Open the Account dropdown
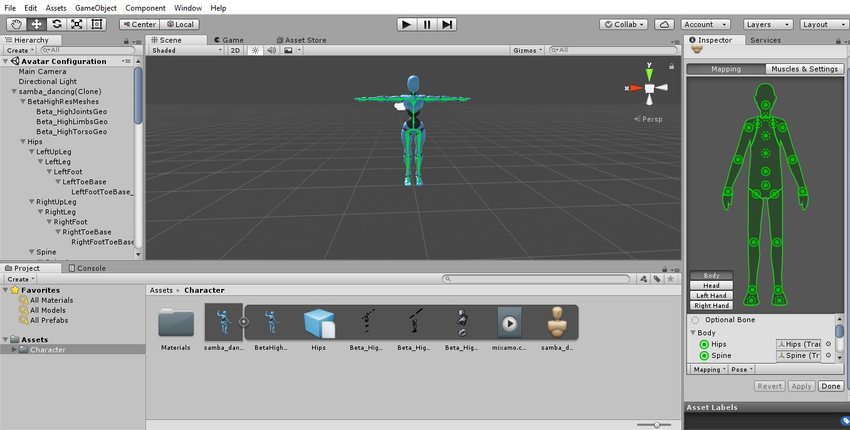 (705, 24)
